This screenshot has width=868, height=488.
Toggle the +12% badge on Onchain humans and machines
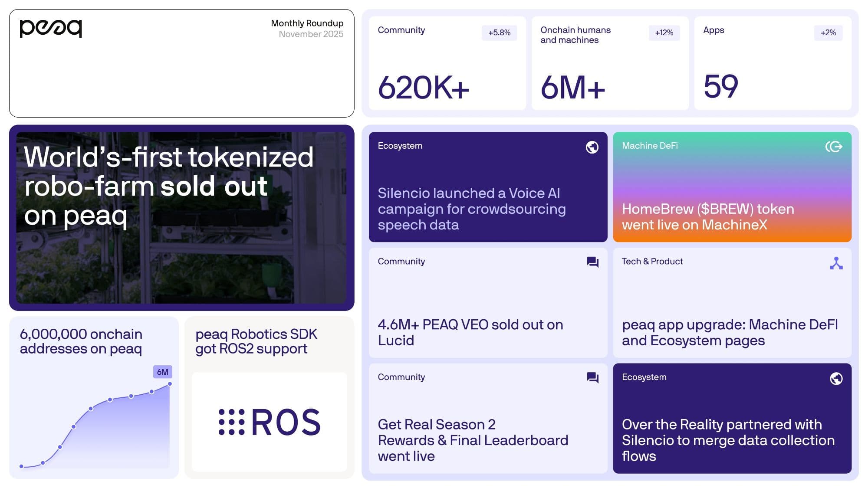click(664, 33)
